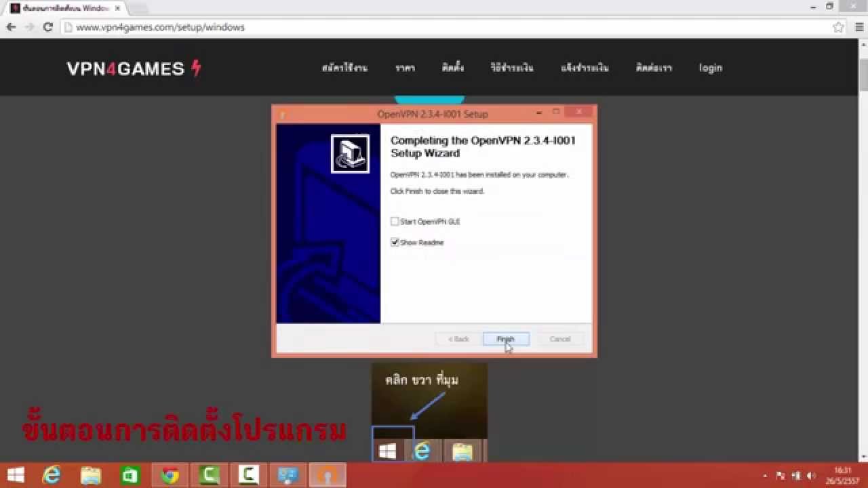Screen dimensions: 868x488
Task: Click the Chrome forward arrow
Action: (29, 27)
